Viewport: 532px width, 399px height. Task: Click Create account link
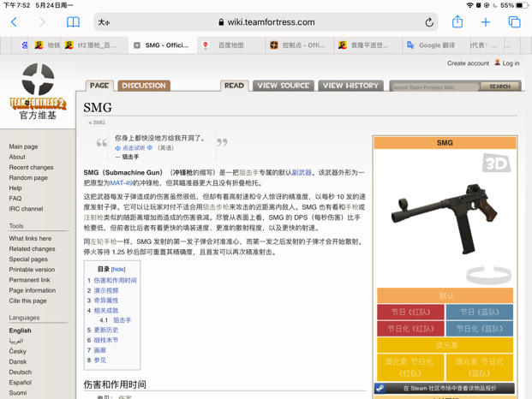pyautogui.click(x=468, y=63)
